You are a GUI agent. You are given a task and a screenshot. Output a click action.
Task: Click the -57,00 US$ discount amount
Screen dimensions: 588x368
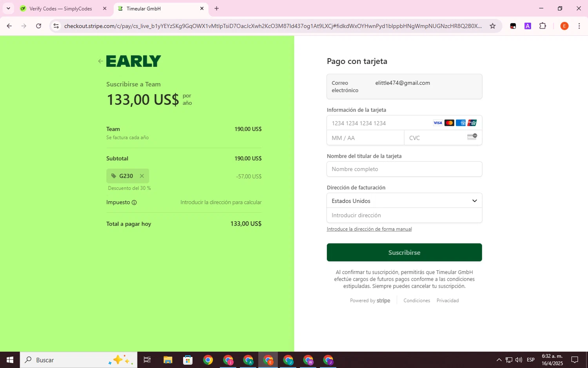point(249,177)
